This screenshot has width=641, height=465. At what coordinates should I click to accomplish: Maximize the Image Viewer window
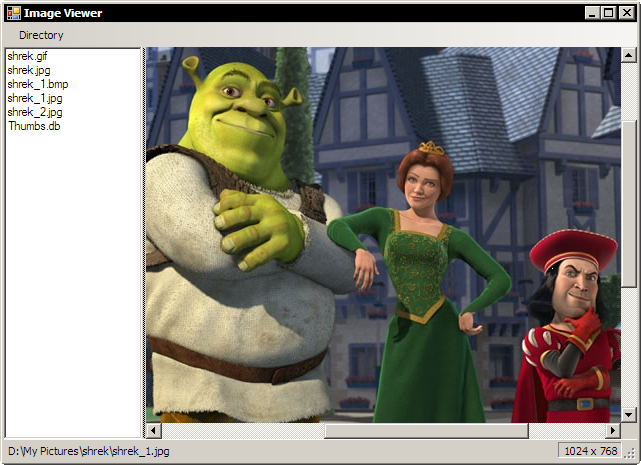[x=608, y=13]
